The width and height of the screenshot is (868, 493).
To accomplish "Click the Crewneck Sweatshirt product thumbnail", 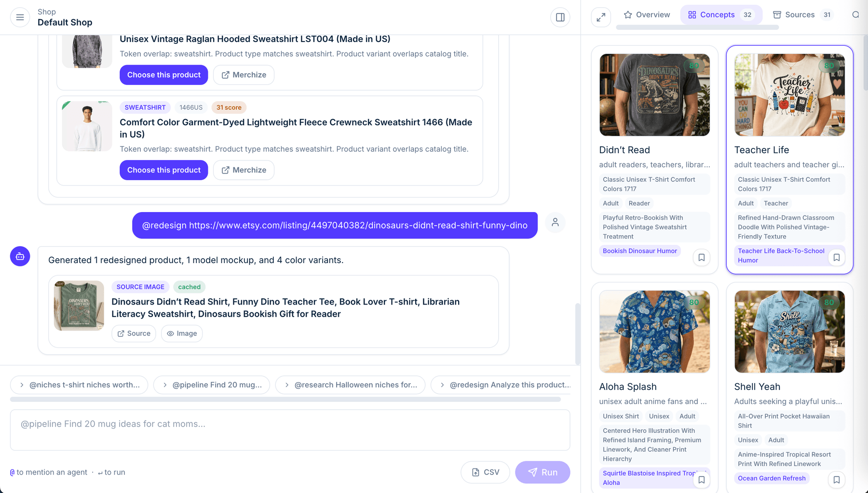I will (x=87, y=126).
